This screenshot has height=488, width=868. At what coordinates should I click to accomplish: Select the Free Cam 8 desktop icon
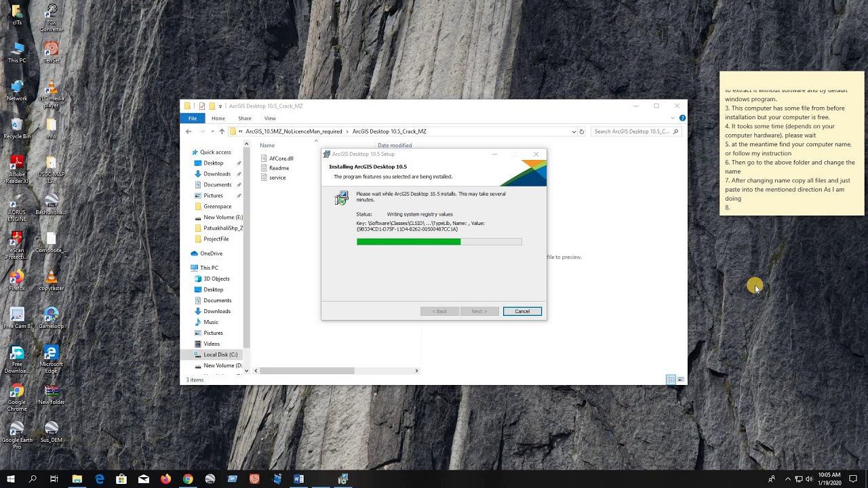[x=17, y=319]
